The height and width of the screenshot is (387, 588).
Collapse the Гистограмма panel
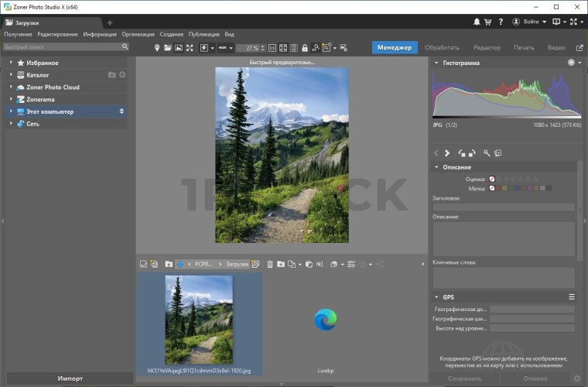coord(436,63)
